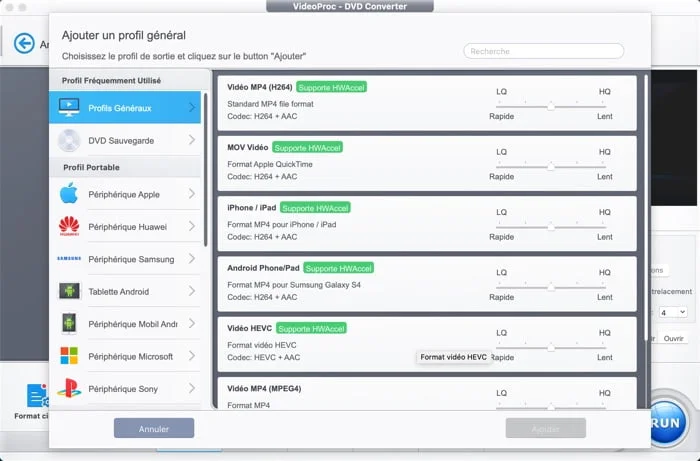Click Ouvrir button in background window
Screen dimensions: 700x461
(x=673, y=338)
